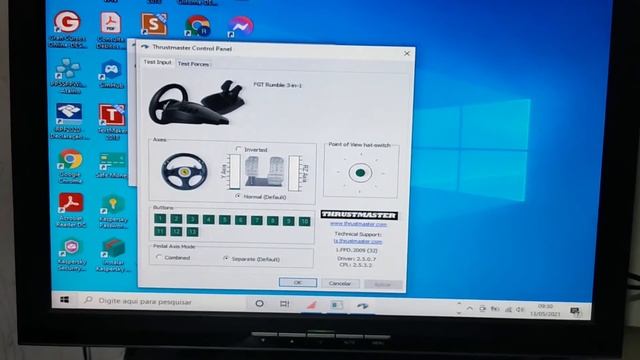Open the Gran Cursos Online desktop shortcut

pyautogui.click(x=67, y=29)
